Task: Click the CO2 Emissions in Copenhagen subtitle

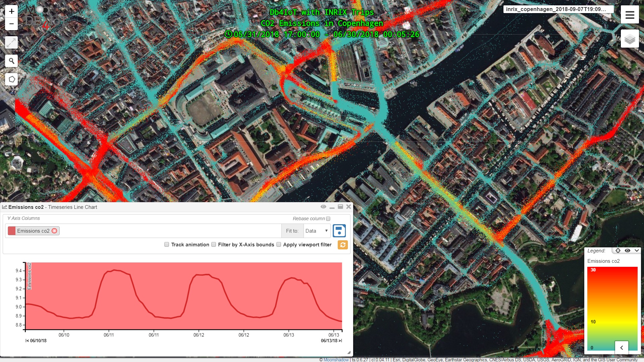Action: click(x=322, y=23)
